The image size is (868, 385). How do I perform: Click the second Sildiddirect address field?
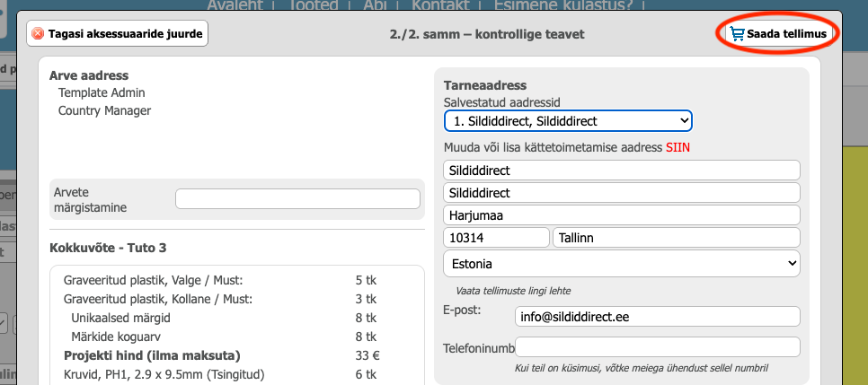tap(622, 193)
